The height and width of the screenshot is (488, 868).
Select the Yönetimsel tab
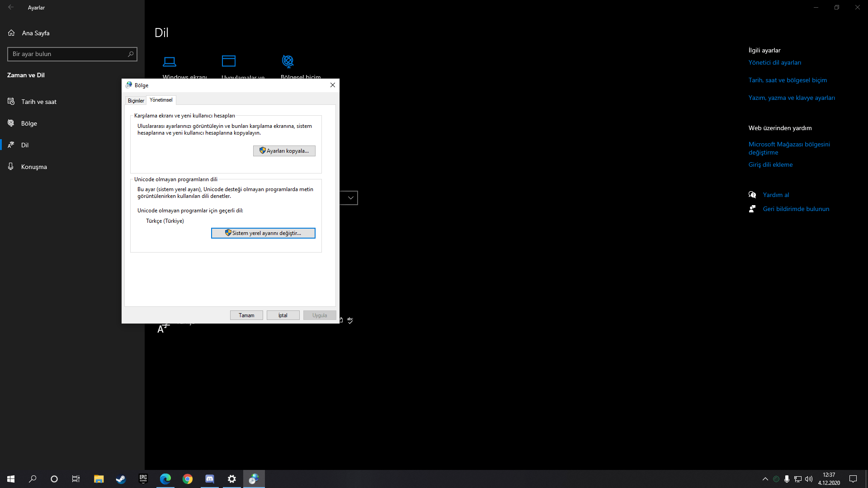(161, 100)
